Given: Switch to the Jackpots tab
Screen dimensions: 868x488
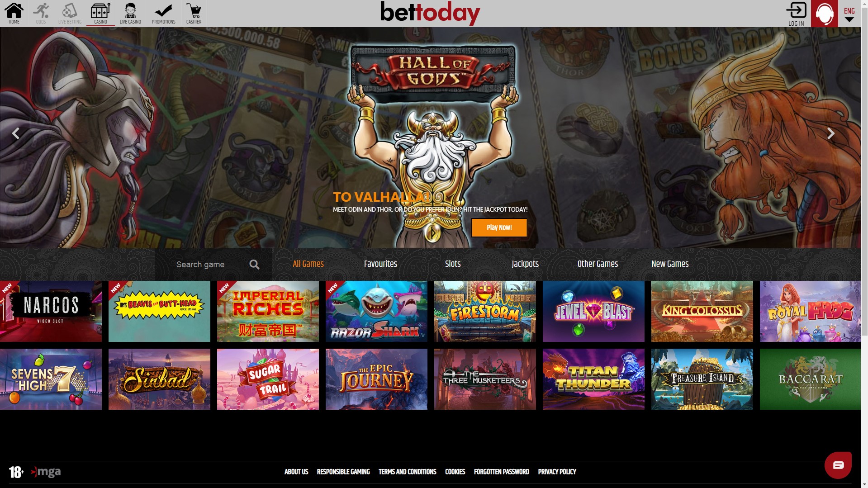Looking at the screenshot, I should (x=525, y=264).
